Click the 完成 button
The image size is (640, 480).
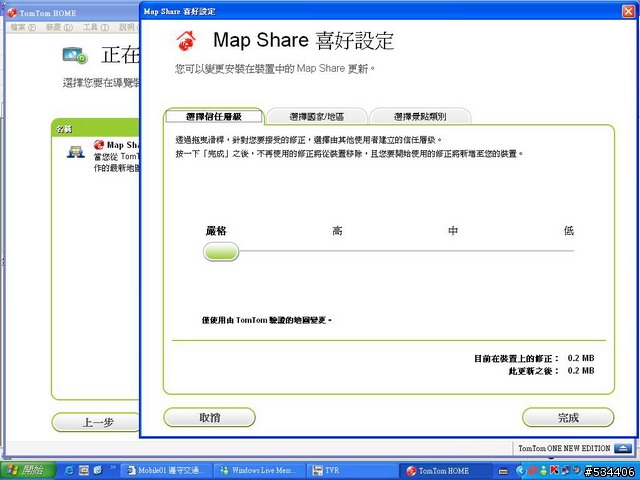(x=568, y=417)
